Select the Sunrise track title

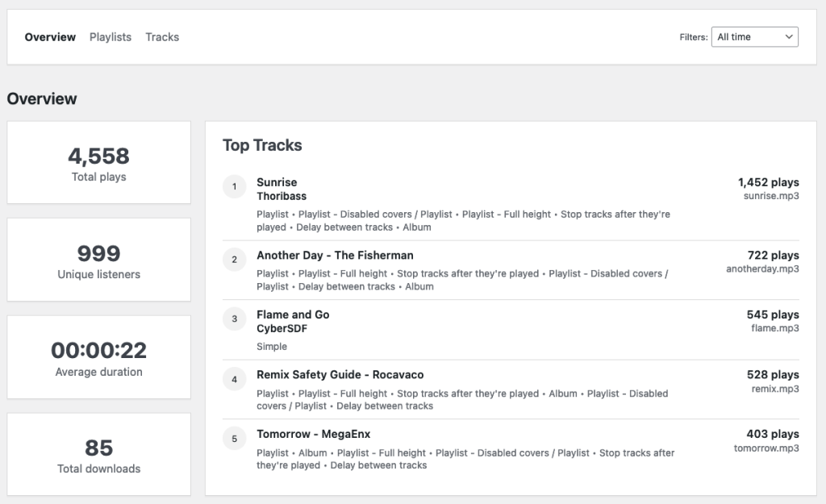coord(277,182)
